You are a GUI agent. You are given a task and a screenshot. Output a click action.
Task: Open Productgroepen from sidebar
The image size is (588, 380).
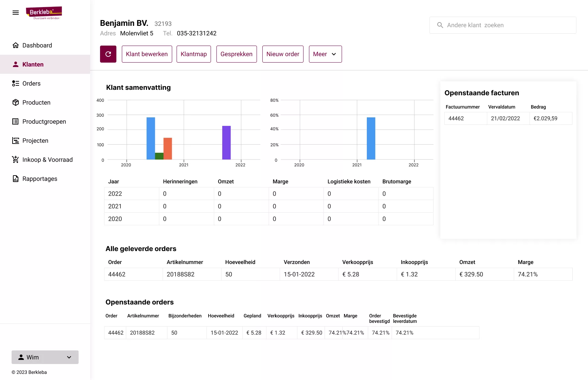tap(45, 121)
